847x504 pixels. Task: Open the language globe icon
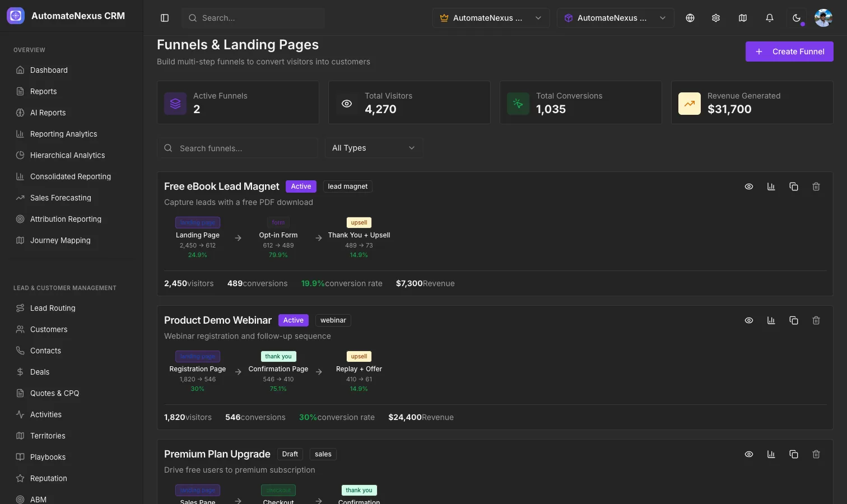click(690, 18)
